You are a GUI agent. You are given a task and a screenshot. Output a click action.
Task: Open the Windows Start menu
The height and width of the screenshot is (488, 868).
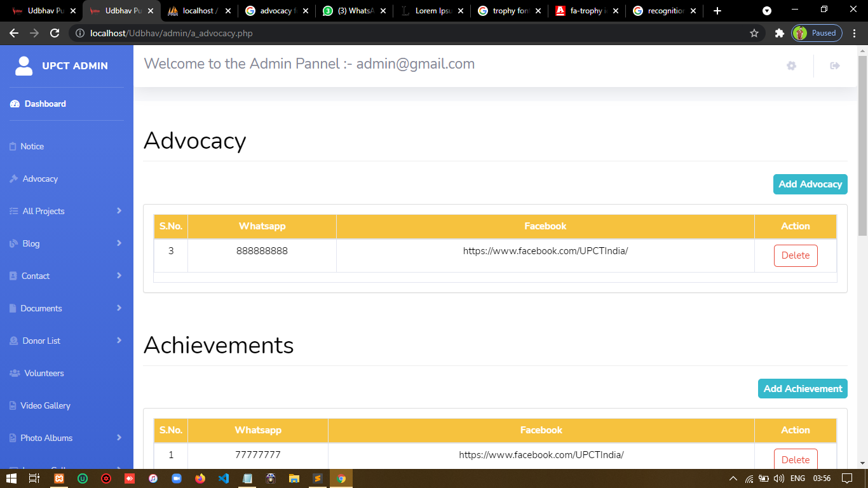(x=11, y=478)
